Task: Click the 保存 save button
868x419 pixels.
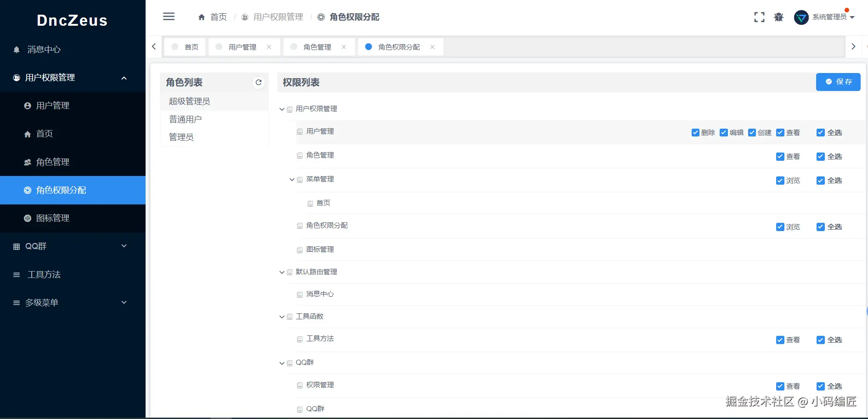Action: (x=838, y=82)
